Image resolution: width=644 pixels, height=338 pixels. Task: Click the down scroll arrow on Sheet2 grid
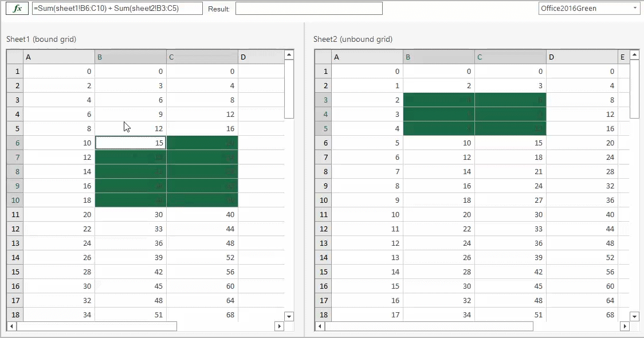635,316
